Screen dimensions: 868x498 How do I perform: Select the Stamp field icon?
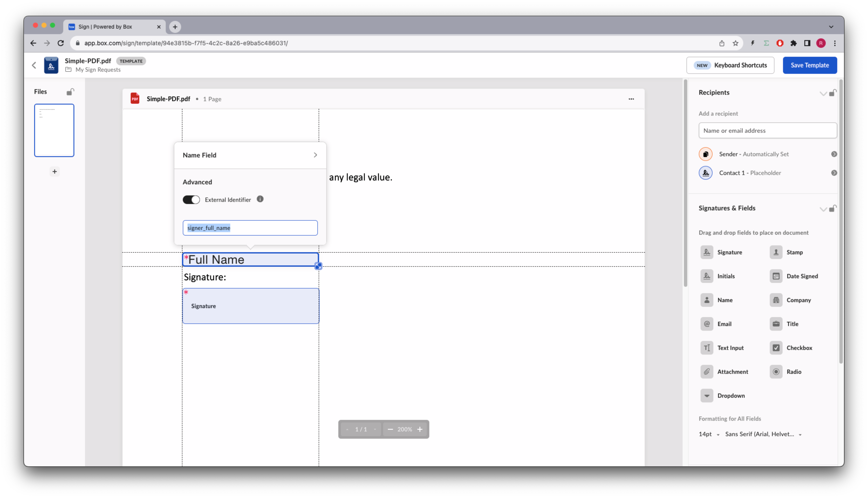coord(776,252)
